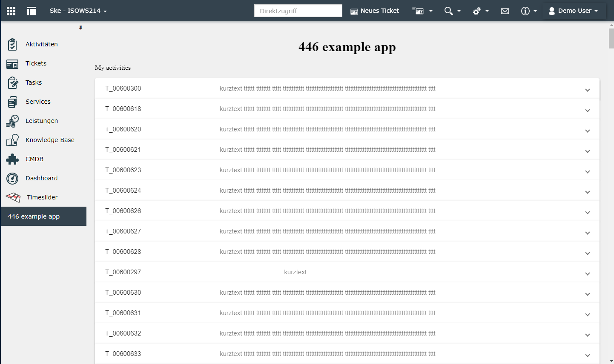The image size is (614, 364).
Task: Open the Dashboard gauge icon
Action: [12, 178]
